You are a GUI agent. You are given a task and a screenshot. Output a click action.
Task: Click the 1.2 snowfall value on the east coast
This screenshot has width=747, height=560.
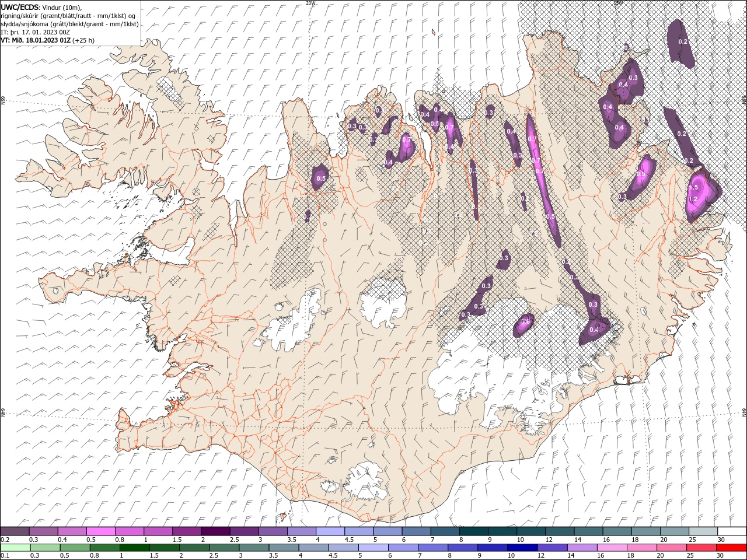[x=693, y=199]
